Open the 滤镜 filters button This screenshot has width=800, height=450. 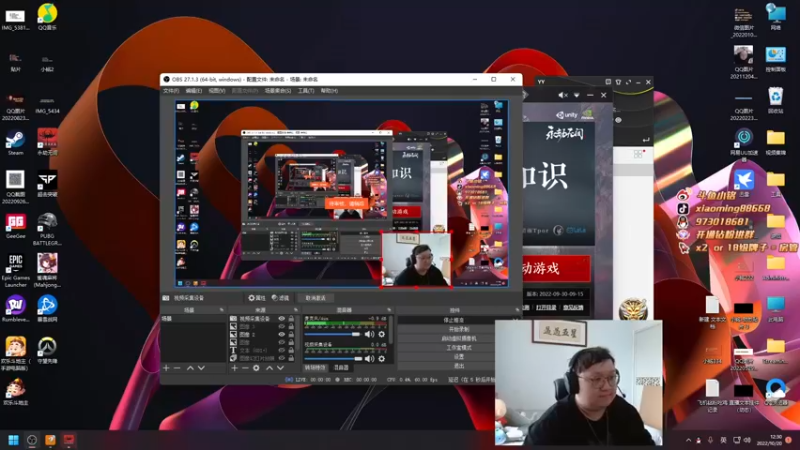pyautogui.click(x=280, y=298)
